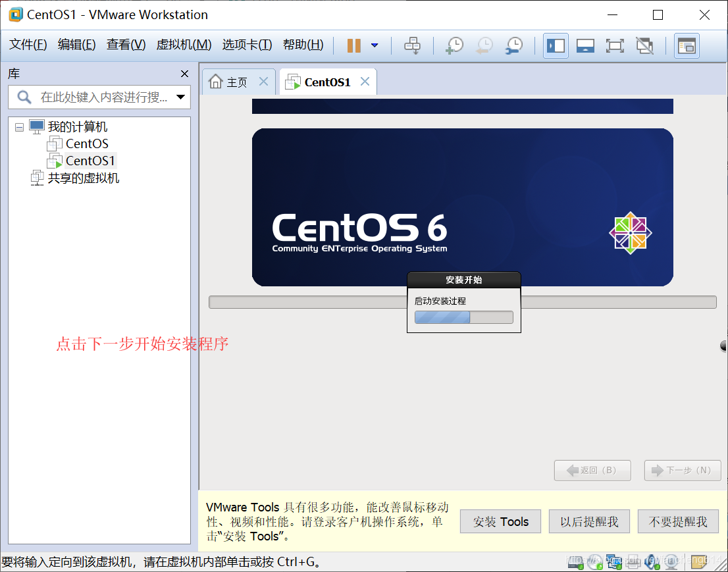This screenshot has height=572, width=728.
Task: Click the CentOS logo in the installer
Action: coord(631,232)
